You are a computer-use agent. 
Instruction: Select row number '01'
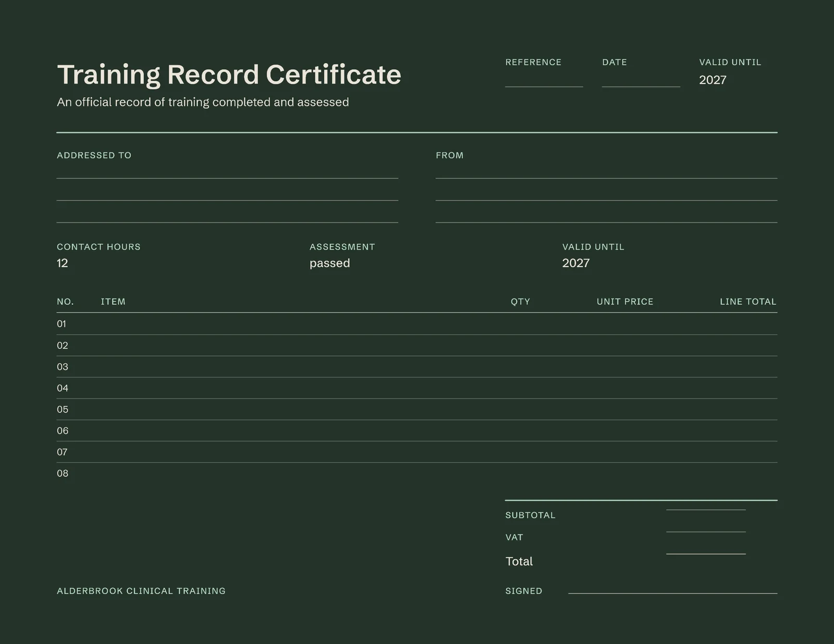point(62,324)
